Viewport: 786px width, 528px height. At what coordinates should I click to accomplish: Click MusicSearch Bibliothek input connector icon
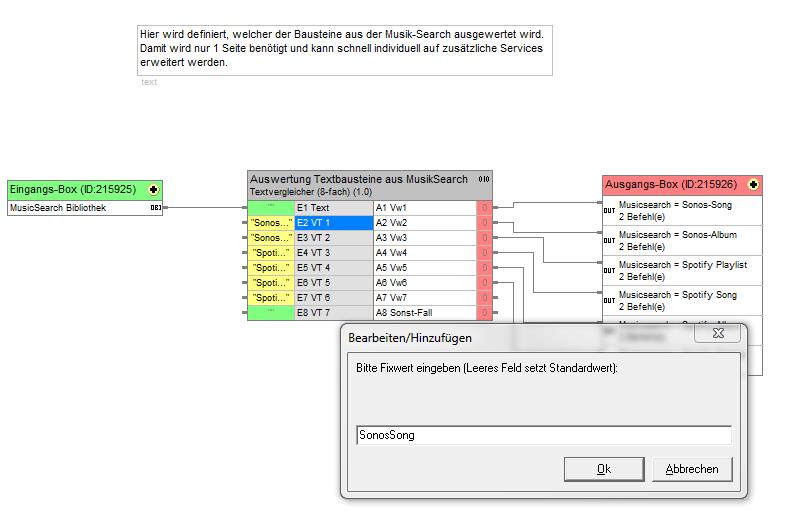click(x=155, y=208)
